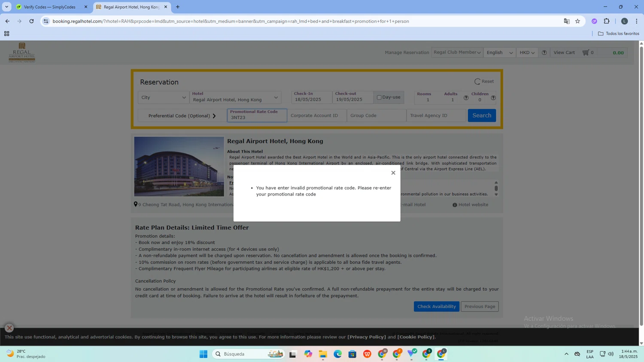Expand Preferential Code (Optional) section
Screen dimensions: 644x362
coord(182,116)
